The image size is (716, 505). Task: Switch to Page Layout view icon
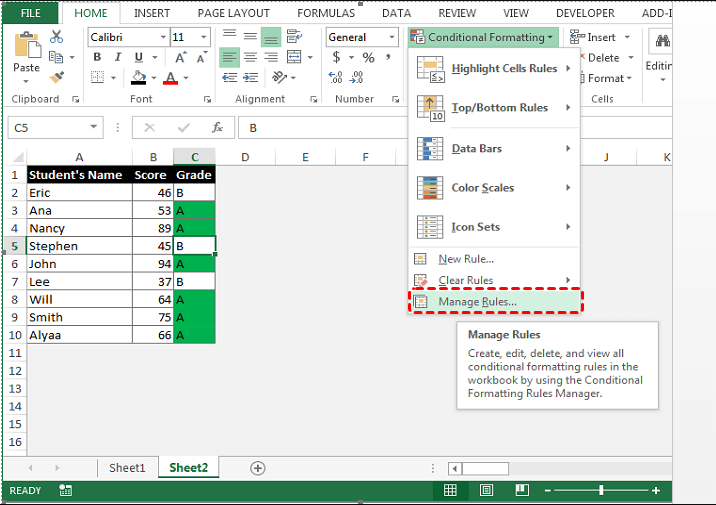[485, 490]
